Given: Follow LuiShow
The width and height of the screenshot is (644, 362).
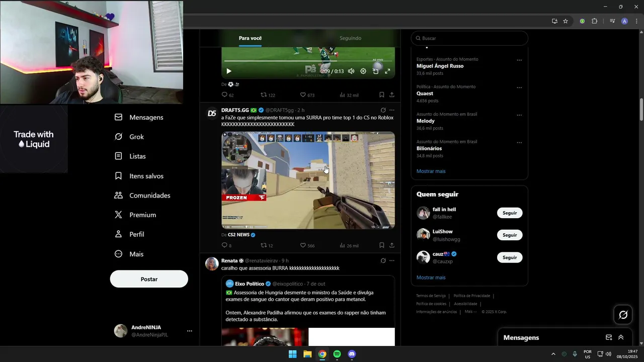Looking at the screenshot, I should [x=510, y=235].
